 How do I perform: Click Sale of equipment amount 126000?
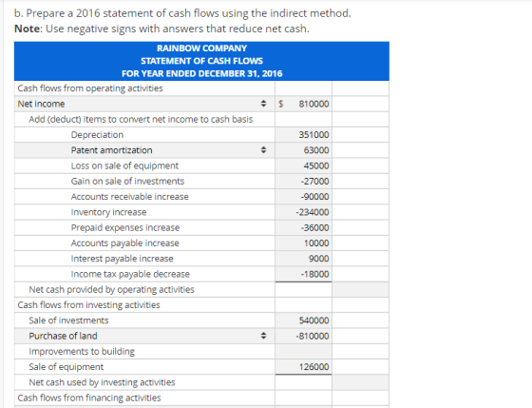coord(303,367)
